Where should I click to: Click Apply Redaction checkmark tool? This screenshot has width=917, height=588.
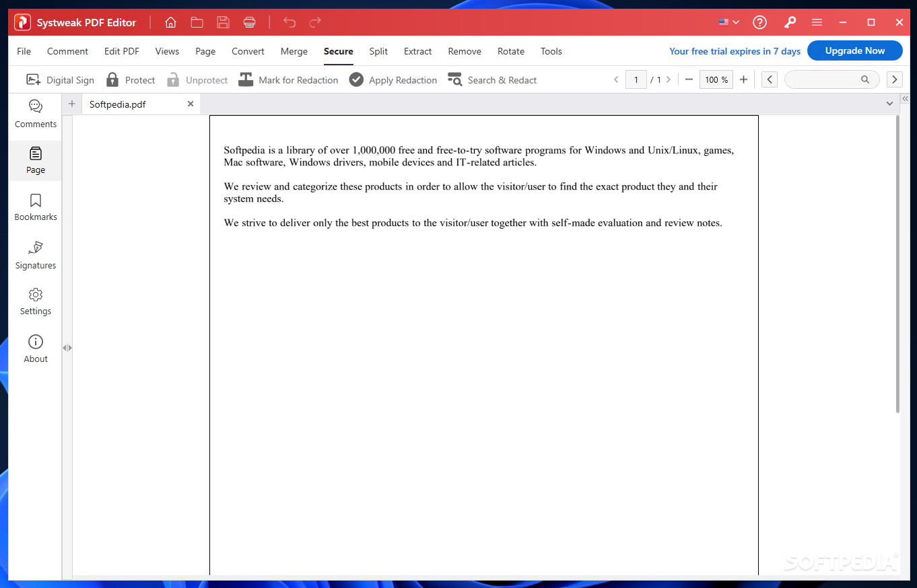(x=393, y=80)
